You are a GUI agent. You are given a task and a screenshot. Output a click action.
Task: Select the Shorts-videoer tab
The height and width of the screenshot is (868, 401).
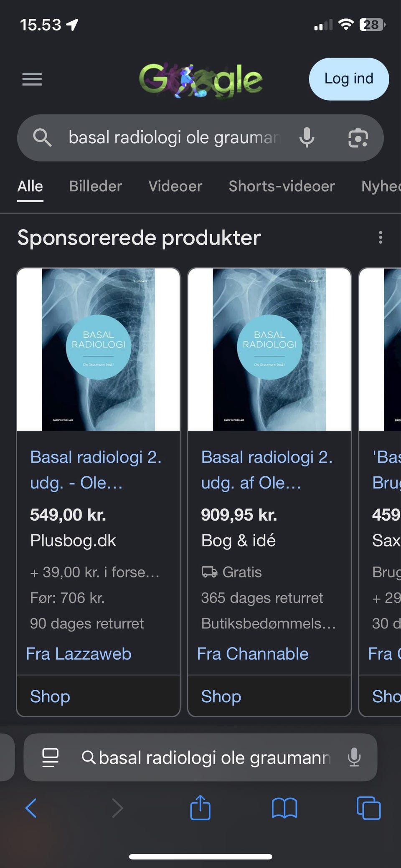(x=282, y=186)
